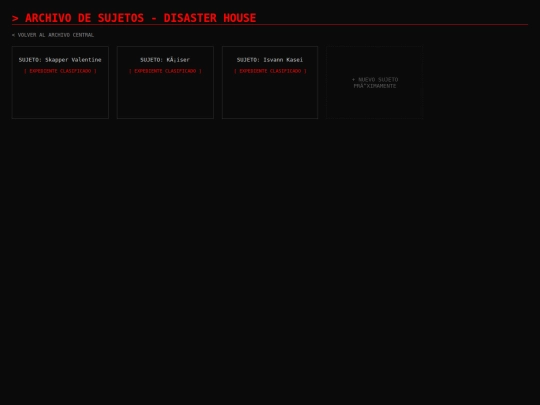Click the 'Archivo de sujetos - Disaster House' heading
The image size is (540, 405).
134,18
